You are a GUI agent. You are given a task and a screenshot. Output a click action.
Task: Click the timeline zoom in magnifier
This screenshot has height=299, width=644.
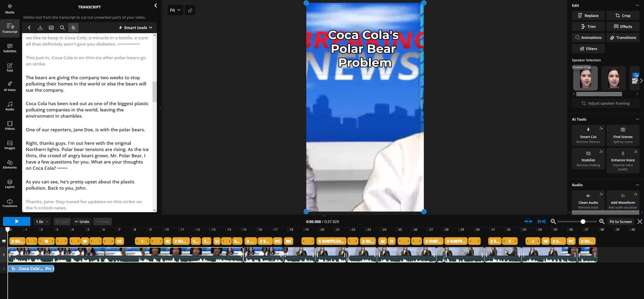(x=601, y=222)
